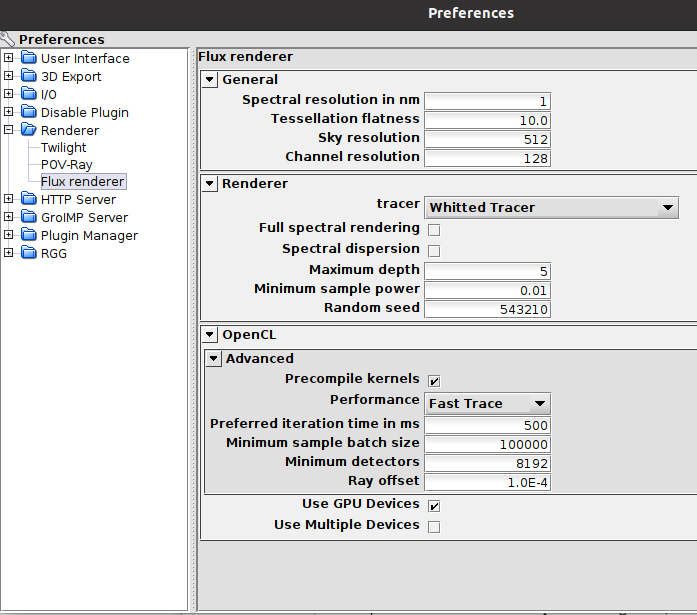697x615 pixels.
Task: Collapse the OpenCL section
Action: pos(210,335)
